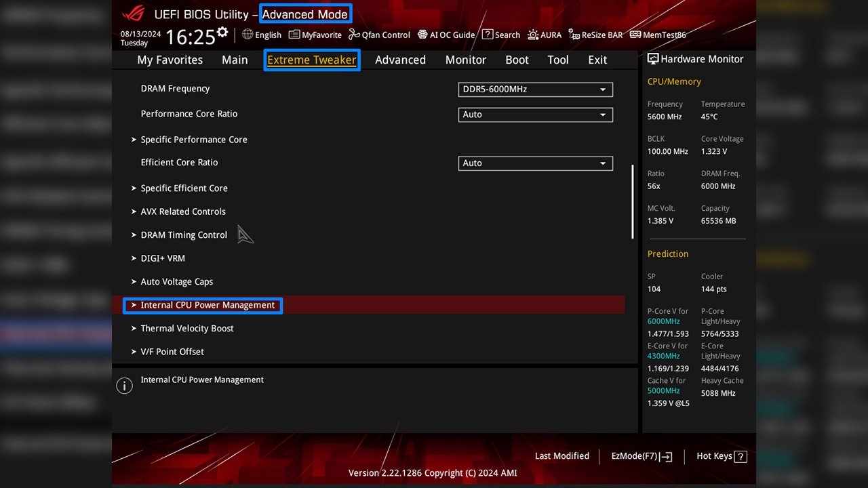
Task: Click the ROG logo in title bar
Action: coord(134,14)
